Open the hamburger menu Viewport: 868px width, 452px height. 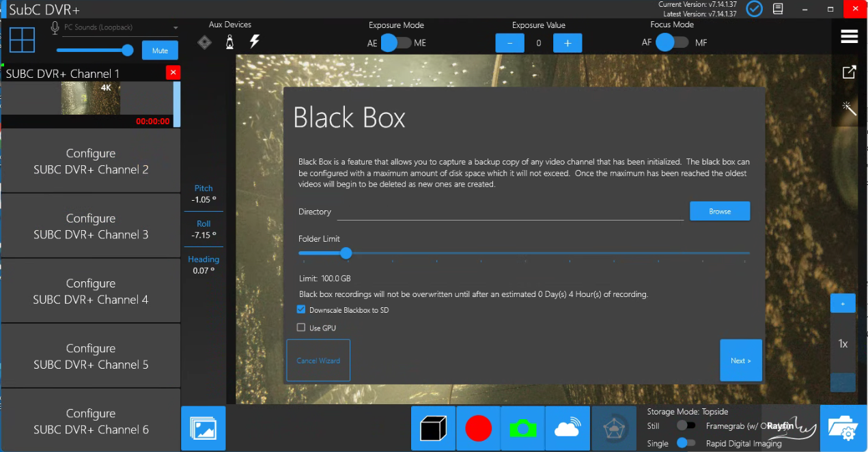click(x=849, y=36)
